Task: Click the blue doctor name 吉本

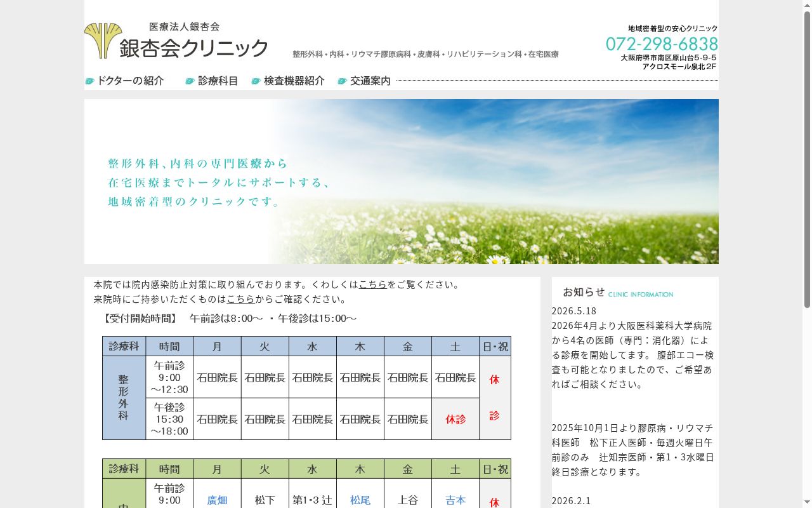Action: tap(455, 500)
